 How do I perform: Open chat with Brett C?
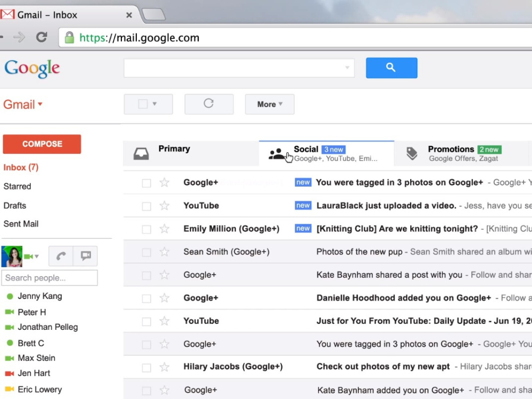[x=31, y=343]
